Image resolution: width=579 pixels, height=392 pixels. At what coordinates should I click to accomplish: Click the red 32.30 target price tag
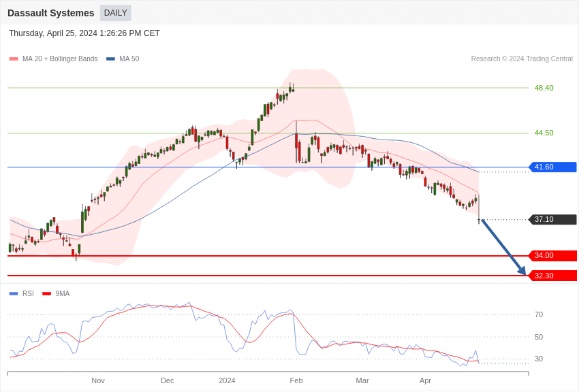click(x=552, y=276)
